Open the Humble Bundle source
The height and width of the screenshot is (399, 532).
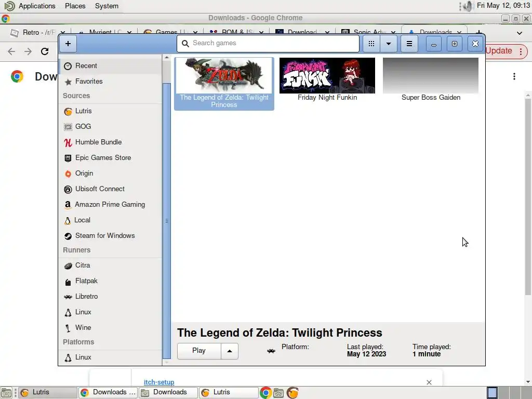click(x=110, y=142)
